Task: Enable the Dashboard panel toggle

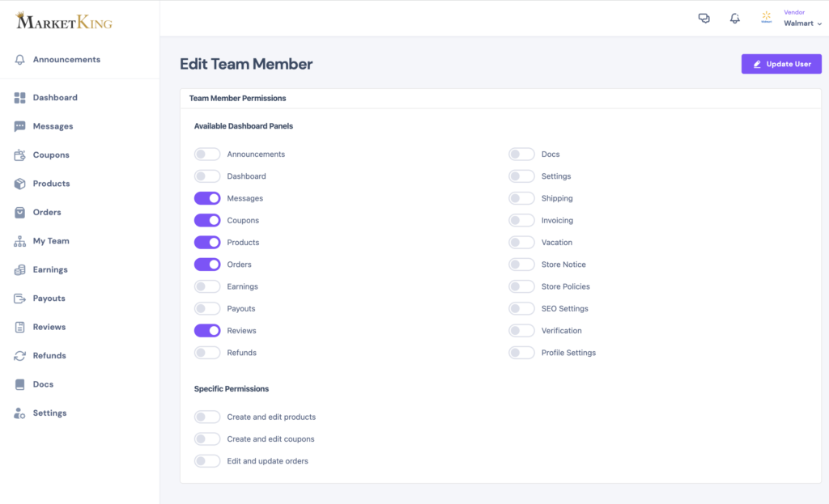Action: 207,176
